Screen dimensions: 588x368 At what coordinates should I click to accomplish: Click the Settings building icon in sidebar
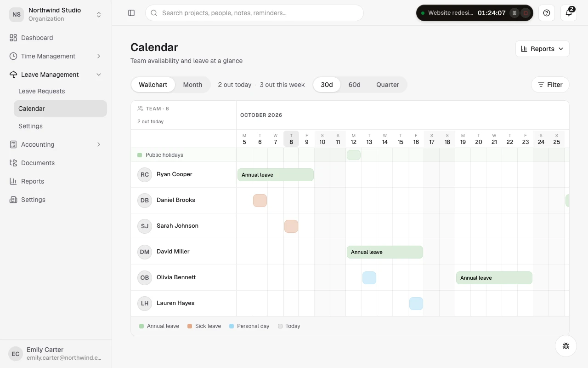tap(13, 200)
